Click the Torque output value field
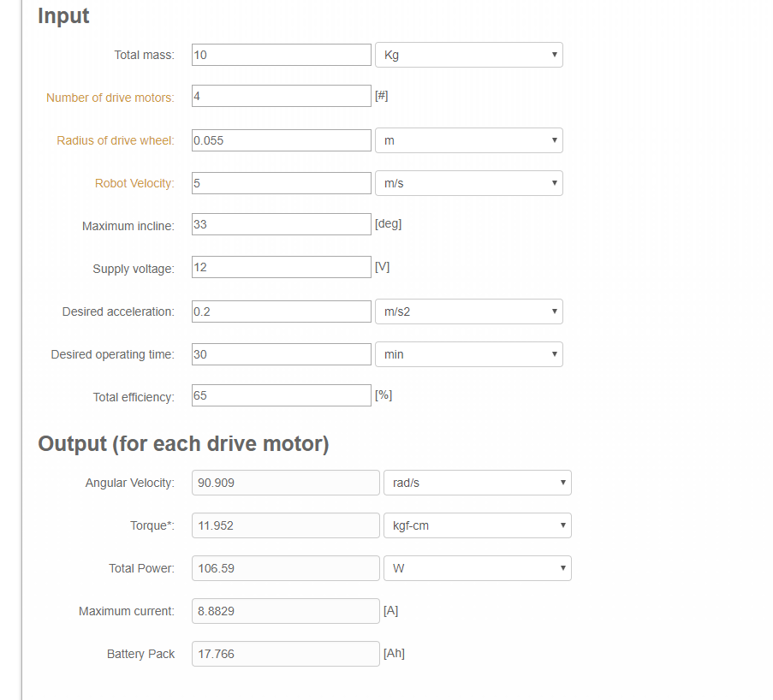This screenshot has width=773, height=700. point(285,525)
